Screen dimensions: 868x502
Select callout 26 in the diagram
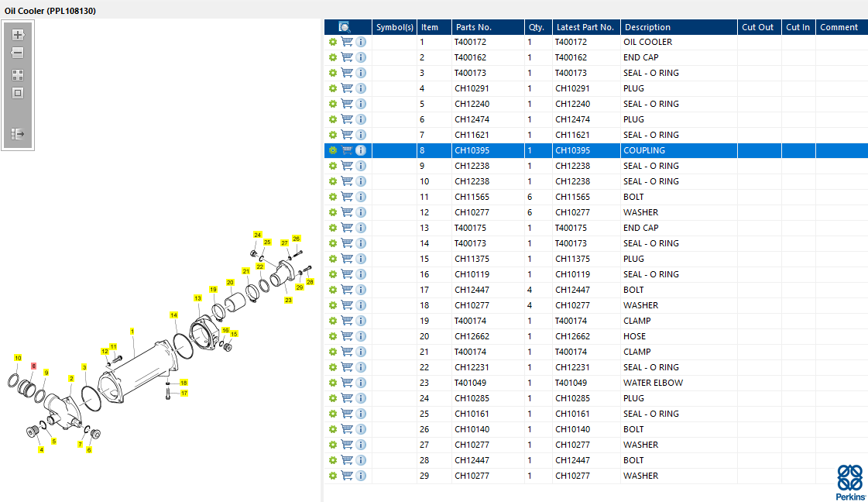(296, 239)
